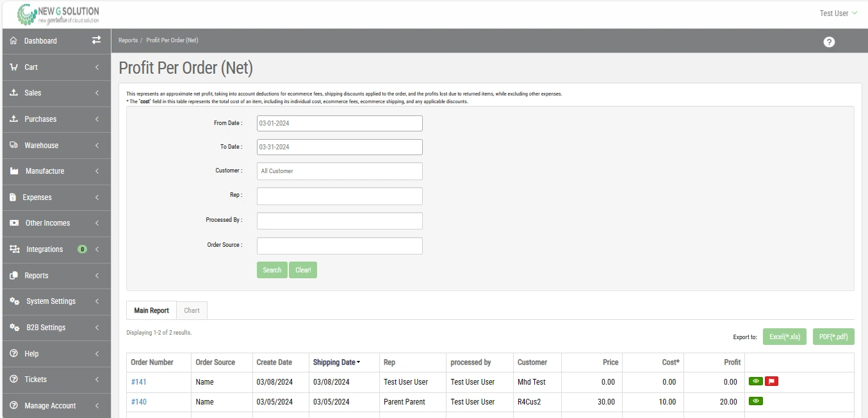
Task: Sort by the Profit column header
Action: [732, 362]
